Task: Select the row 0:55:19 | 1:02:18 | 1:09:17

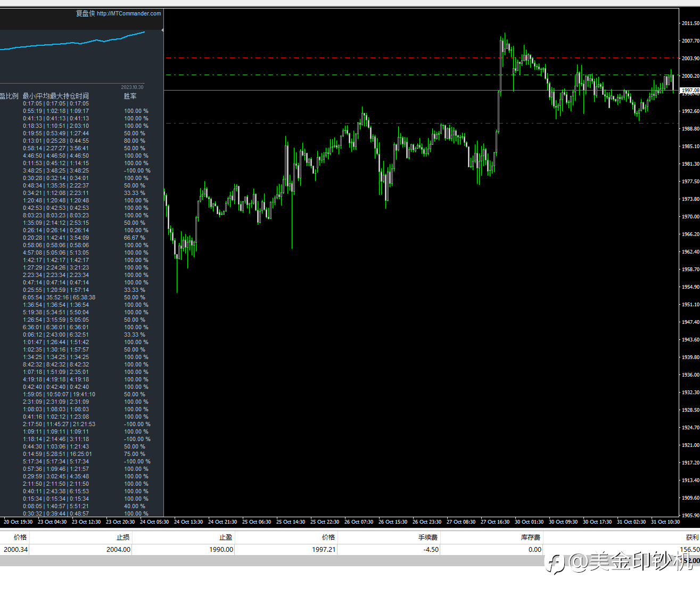Action: point(56,111)
